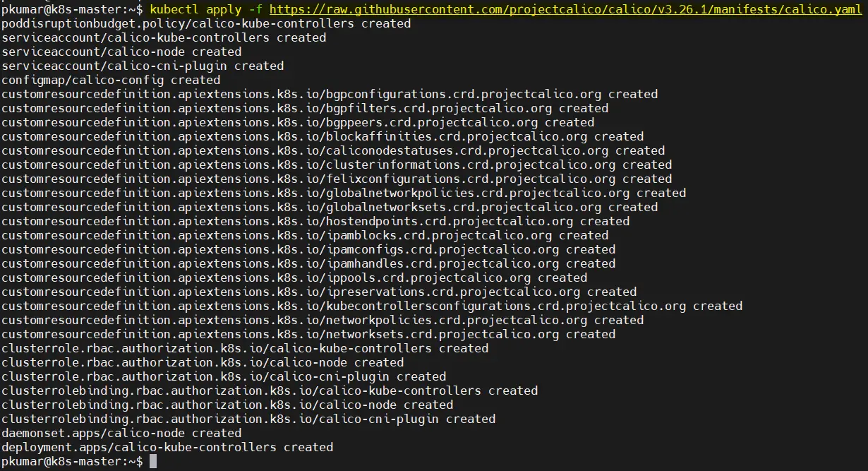Click the caliconodestatuses CRD output line
868x471 pixels.
click(333, 150)
